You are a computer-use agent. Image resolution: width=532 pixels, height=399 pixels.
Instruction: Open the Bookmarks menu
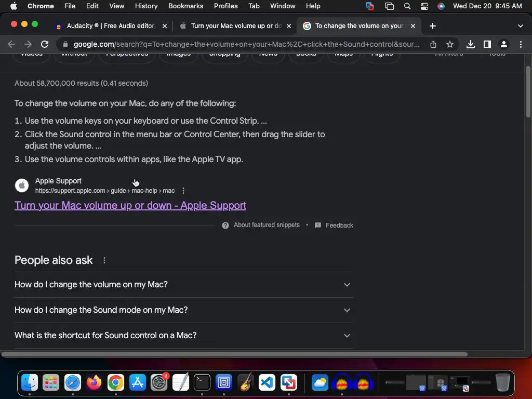click(x=185, y=6)
